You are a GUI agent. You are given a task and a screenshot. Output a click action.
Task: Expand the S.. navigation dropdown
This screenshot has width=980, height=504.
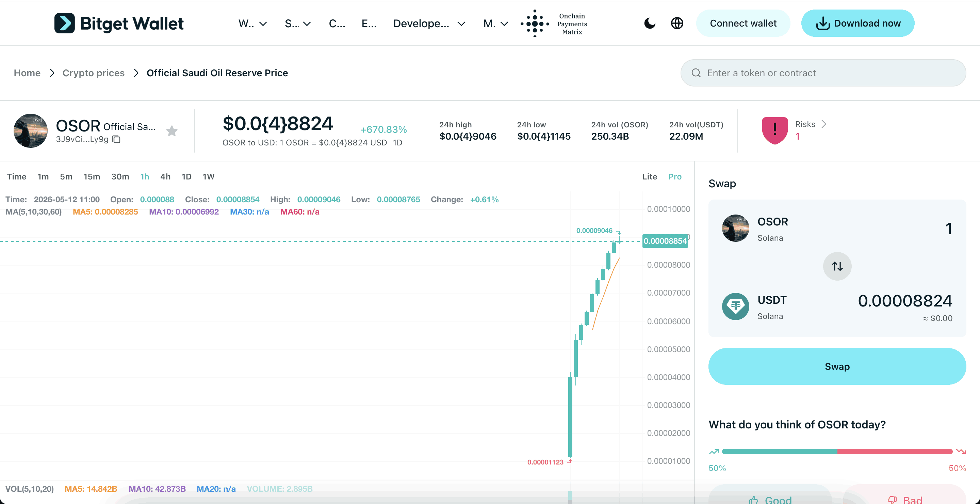[x=298, y=23]
